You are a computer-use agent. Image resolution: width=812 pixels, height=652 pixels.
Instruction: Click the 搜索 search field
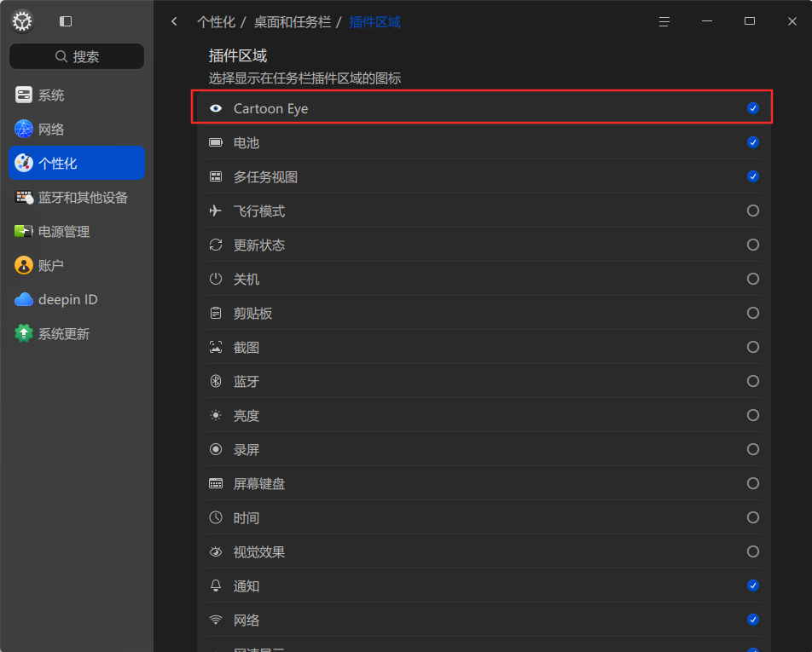click(x=77, y=56)
